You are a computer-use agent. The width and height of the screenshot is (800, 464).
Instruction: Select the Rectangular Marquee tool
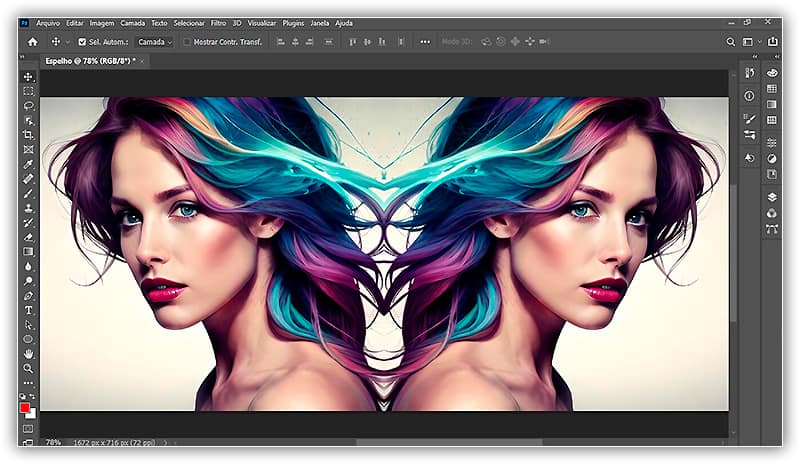pos(28,91)
